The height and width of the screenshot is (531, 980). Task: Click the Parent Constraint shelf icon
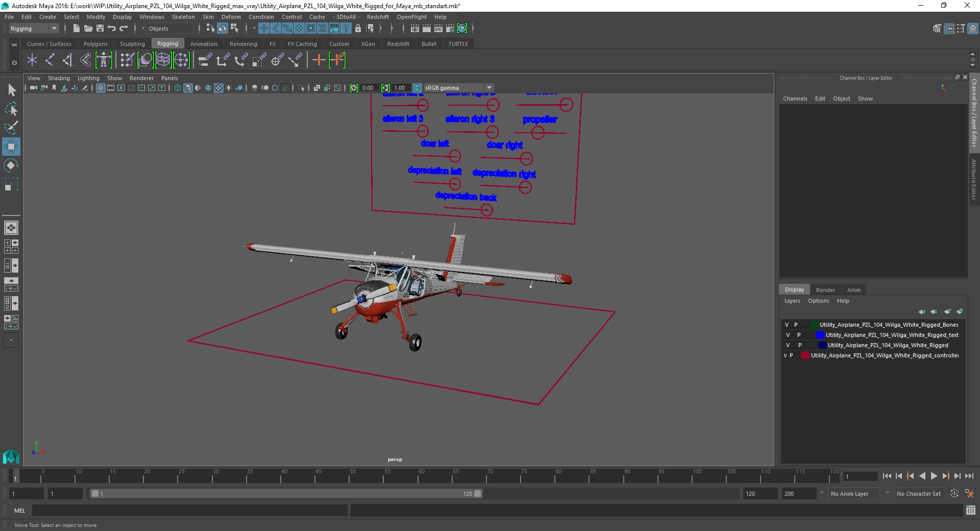click(205, 60)
